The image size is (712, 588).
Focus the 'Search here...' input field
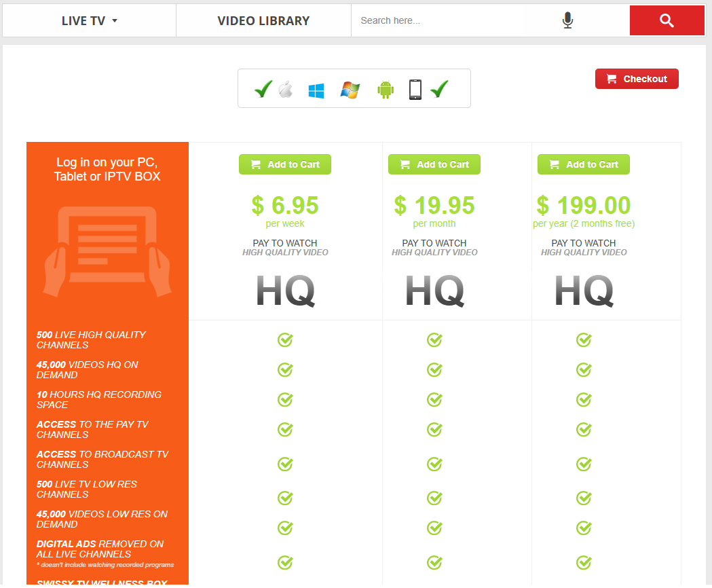(455, 21)
